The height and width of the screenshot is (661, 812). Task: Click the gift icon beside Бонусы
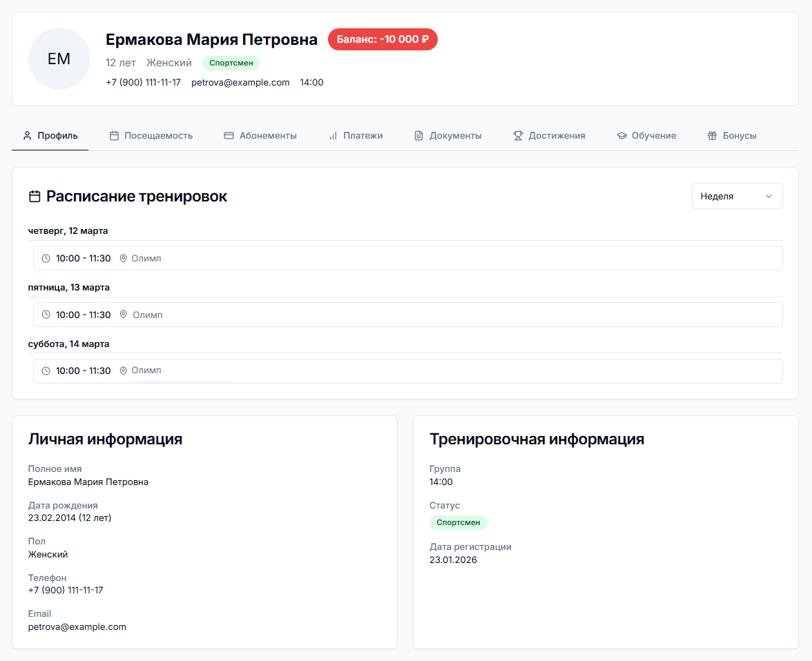[713, 136]
